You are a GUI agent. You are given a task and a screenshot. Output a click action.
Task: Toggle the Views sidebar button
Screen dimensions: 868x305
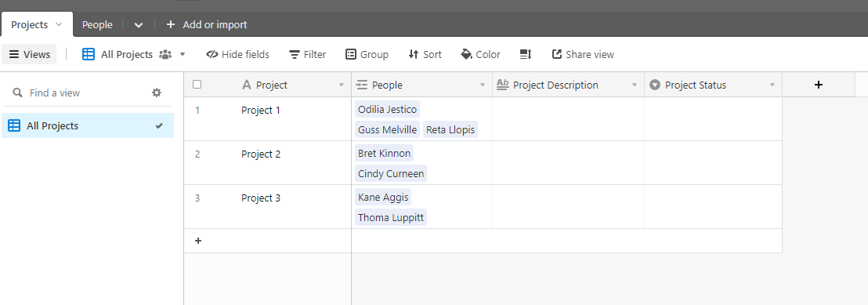(29, 54)
